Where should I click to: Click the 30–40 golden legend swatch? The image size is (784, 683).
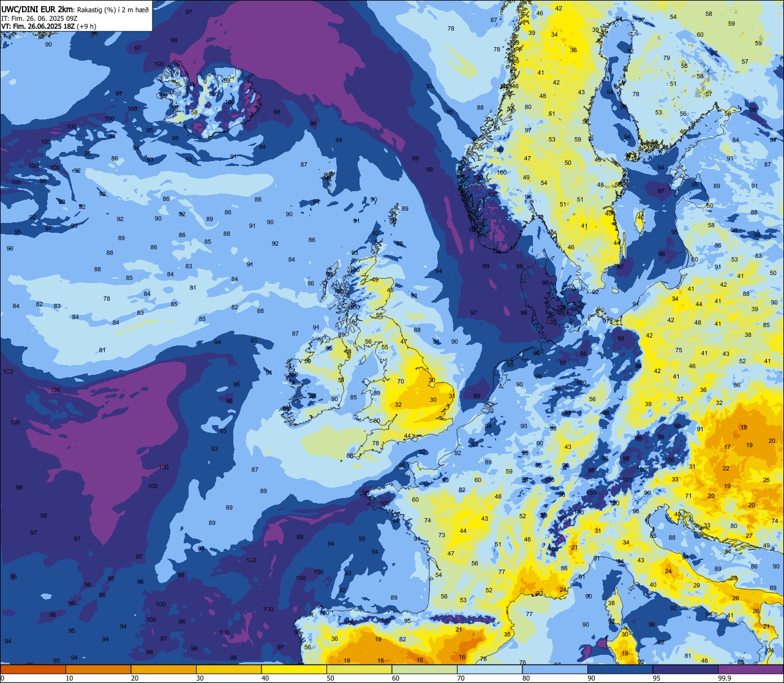pyautogui.click(x=228, y=669)
